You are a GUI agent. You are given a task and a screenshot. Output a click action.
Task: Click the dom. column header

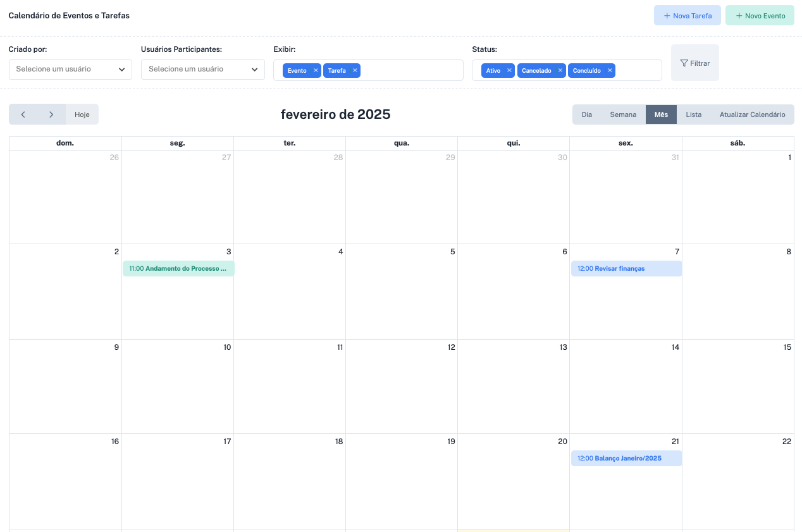[x=65, y=143]
